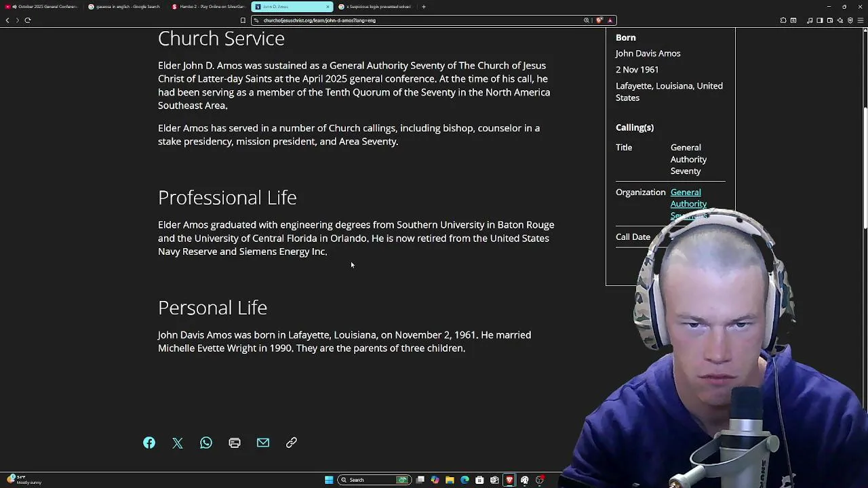Image resolution: width=868 pixels, height=488 pixels.
Task: Open File Explorer from taskbar
Action: 450,480
